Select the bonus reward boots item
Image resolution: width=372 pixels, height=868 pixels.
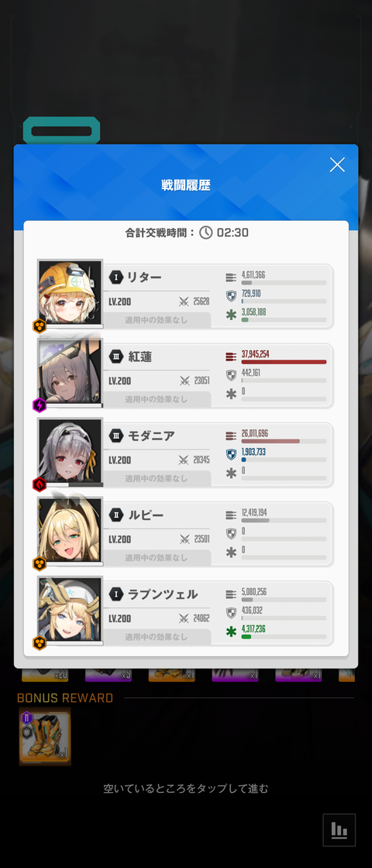click(45, 737)
